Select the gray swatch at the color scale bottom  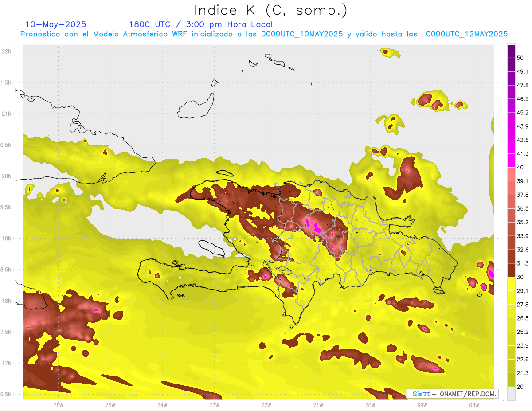pos(511,394)
